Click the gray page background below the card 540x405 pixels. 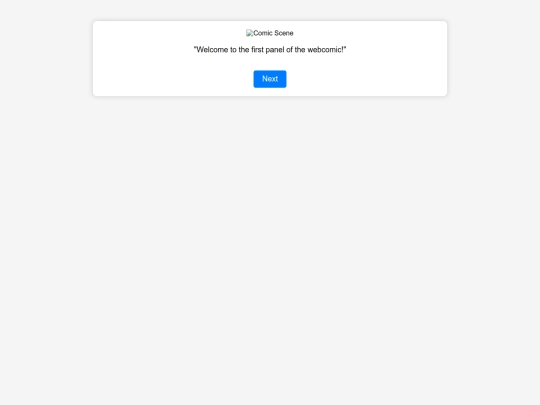(x=270, y=241)
